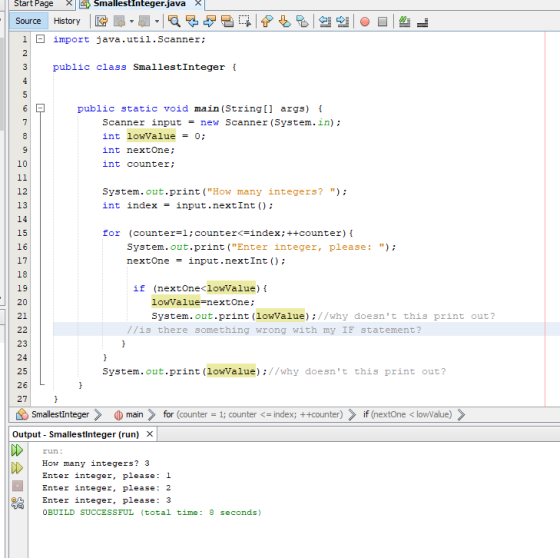Click "BUILD SUCCESSFUL" output message
The image size is (560, 558).
[91, 512]
